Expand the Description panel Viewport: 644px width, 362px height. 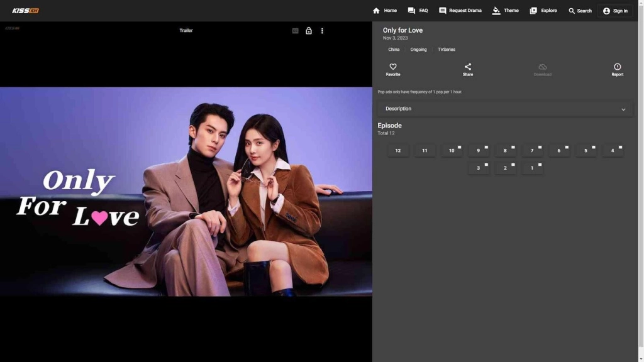click(x=505, y=109)
